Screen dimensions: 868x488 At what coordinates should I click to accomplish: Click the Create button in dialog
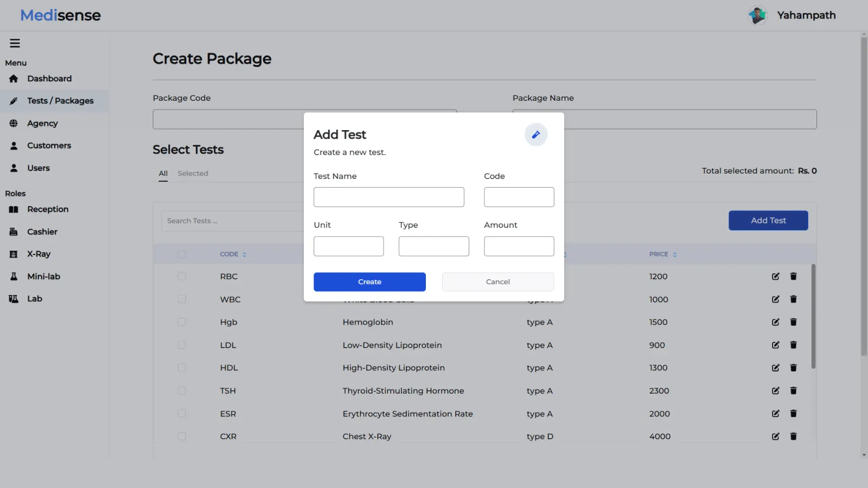369,282
